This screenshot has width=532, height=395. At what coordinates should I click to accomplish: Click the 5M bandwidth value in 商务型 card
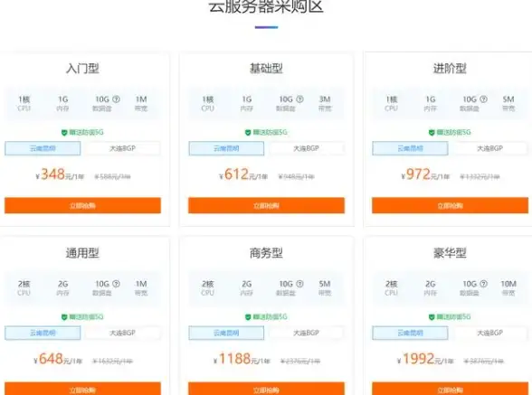[325, 284]
